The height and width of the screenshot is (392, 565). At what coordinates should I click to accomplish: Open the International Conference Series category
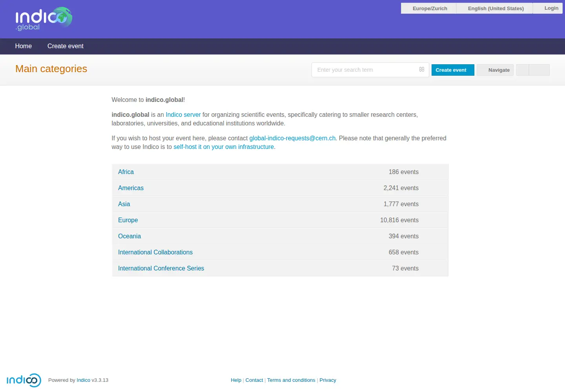(161, 269)
